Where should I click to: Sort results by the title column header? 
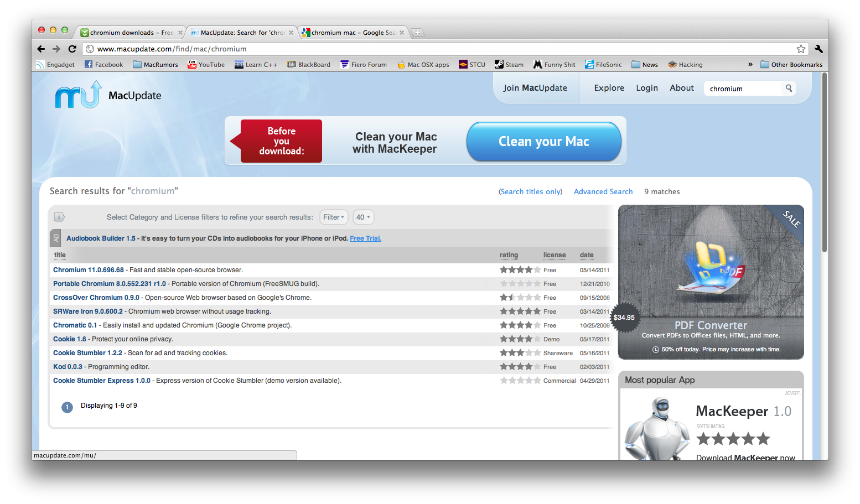click(x=60, y=255)
